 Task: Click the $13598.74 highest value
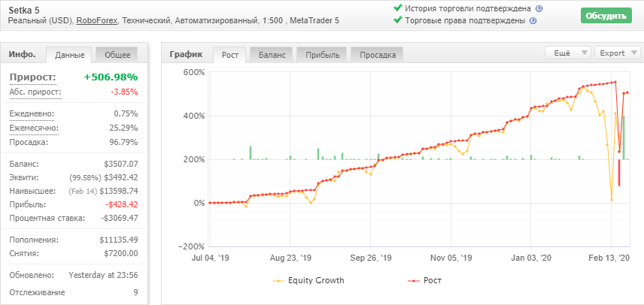(x=119, y=191)
